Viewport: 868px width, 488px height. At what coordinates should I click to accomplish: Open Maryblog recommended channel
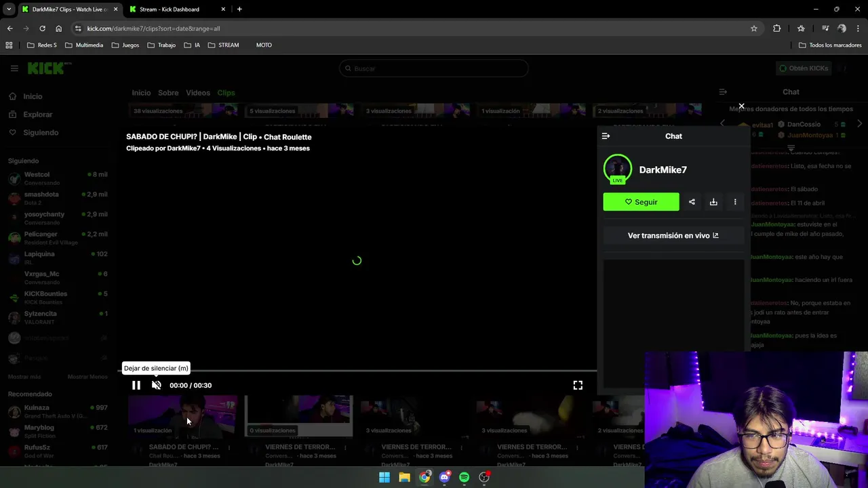(x=58, y=431)
